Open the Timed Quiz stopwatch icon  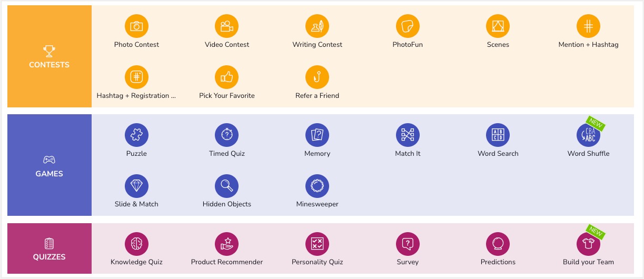click(227, 135)
